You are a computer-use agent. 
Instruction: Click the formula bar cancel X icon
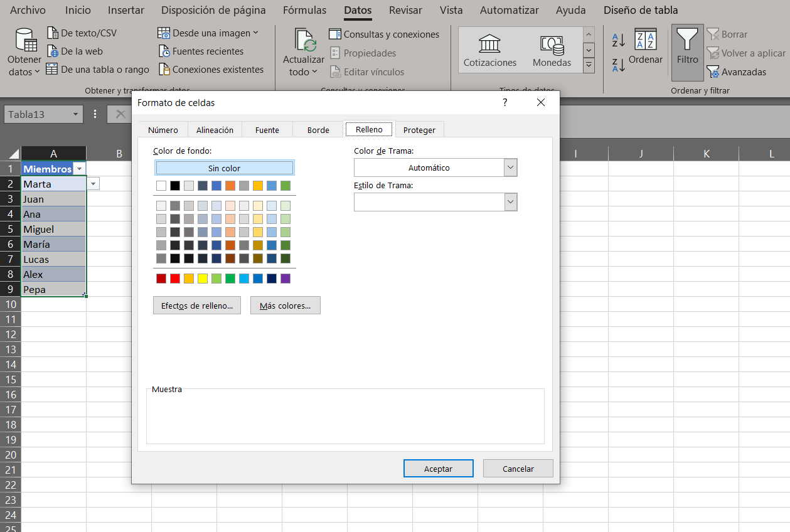(120, 114)
